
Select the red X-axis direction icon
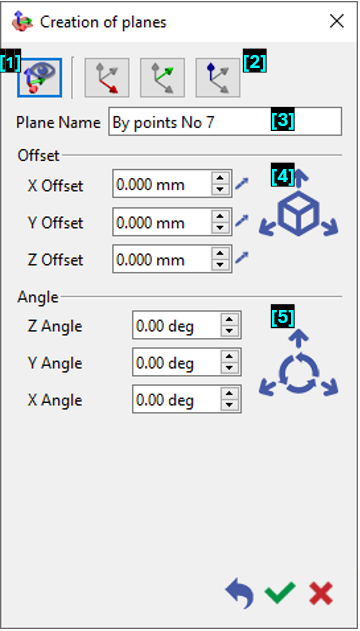pos(107,78)
